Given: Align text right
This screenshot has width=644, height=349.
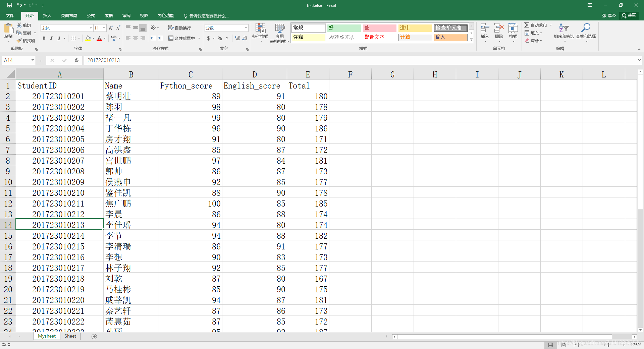Looking at the screenshot, I should pyautogui.click(x=143, y=38).
